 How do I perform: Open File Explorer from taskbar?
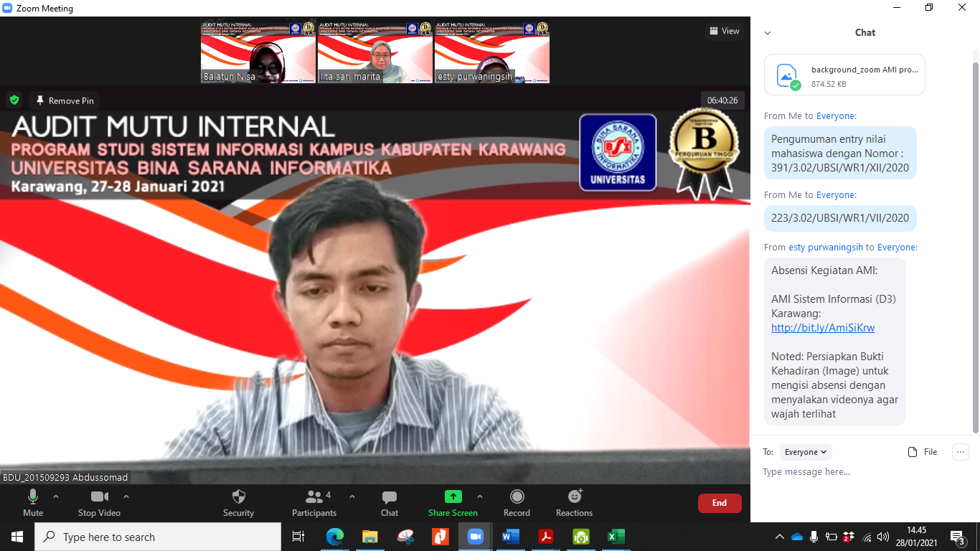(370, 537)
